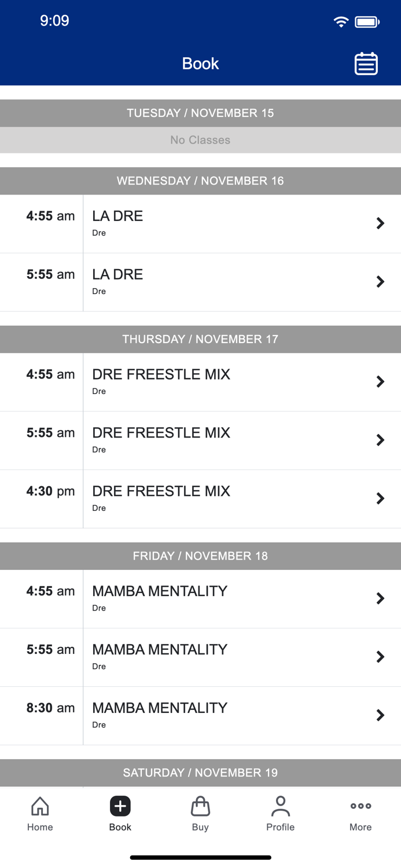Open the Buy shopping bag icon
The height and width of the screenshot is (868, 401).
(x=200, y=806)
